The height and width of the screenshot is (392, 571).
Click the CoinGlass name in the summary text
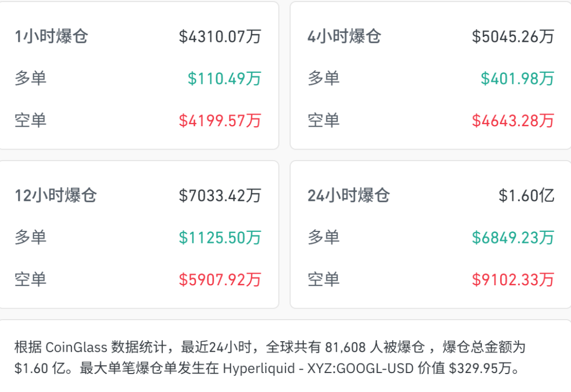coord(77,348)
